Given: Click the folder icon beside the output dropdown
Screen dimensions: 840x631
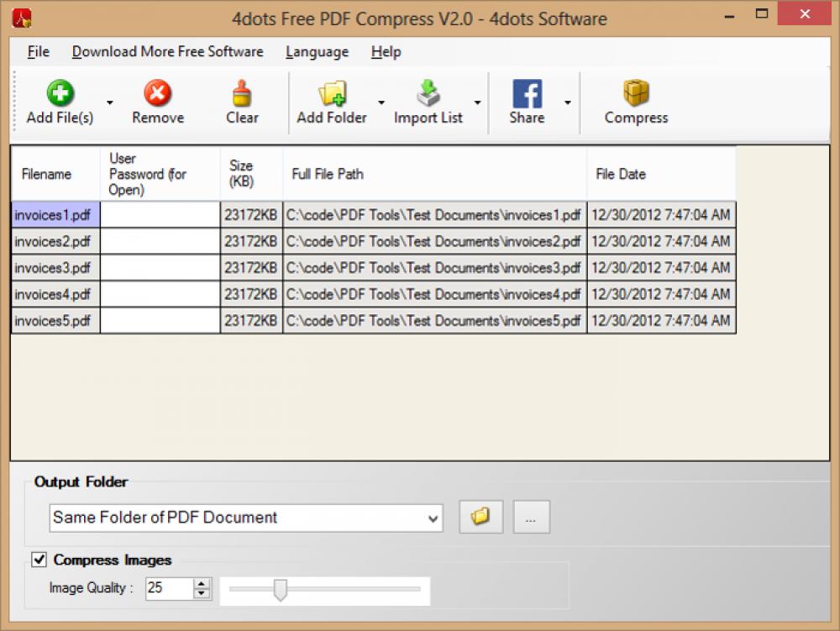Looking at the screenshot, I should [x=480, y=517].
